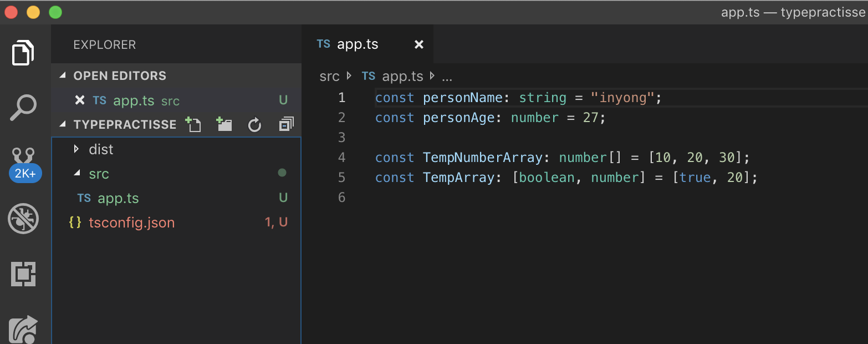Screen dimensions: 868x344
Task: Click line number 4 in the gutter
Action: coord(341,158)
